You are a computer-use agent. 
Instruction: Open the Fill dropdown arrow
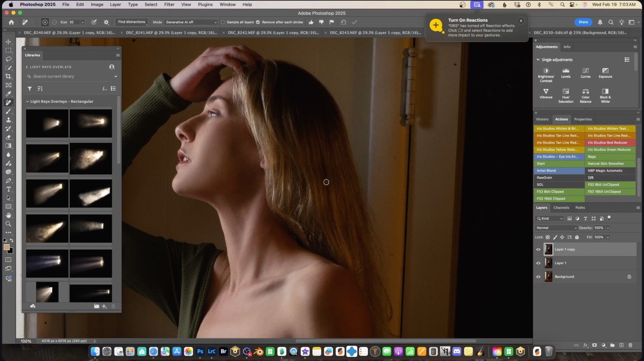pyautogui.click(x=608, y=237)
